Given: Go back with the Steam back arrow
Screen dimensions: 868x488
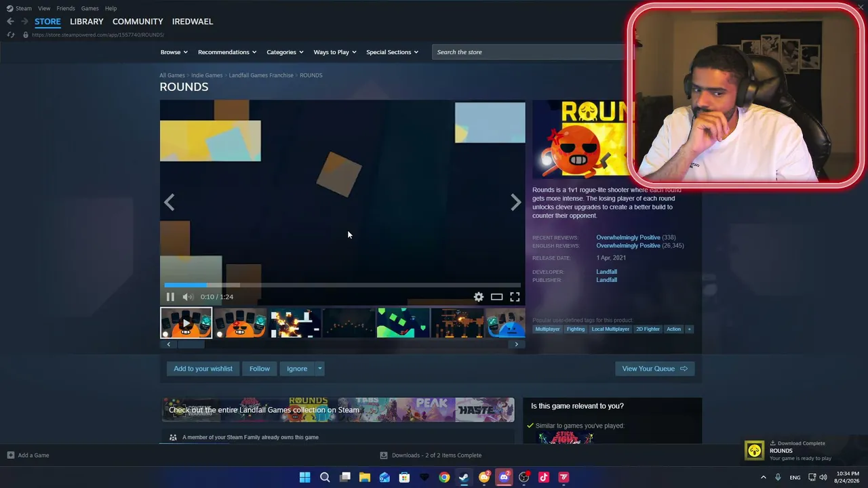Looking at the screenshot, I should (x=10, y=22).
